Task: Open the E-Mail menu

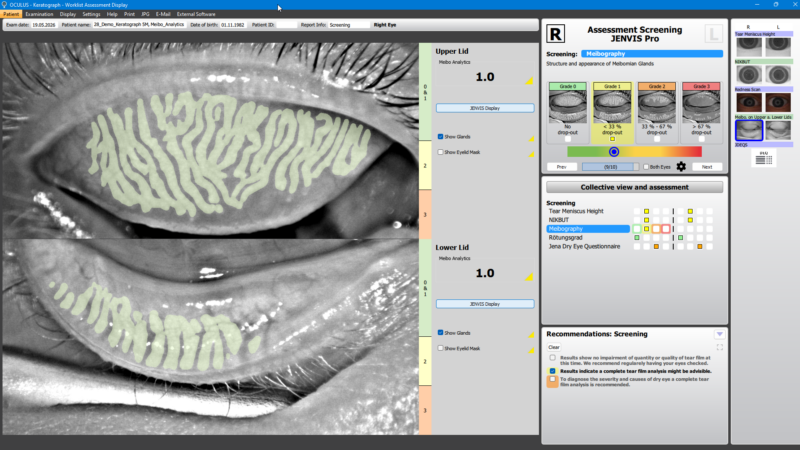Action: coord(163,14)
